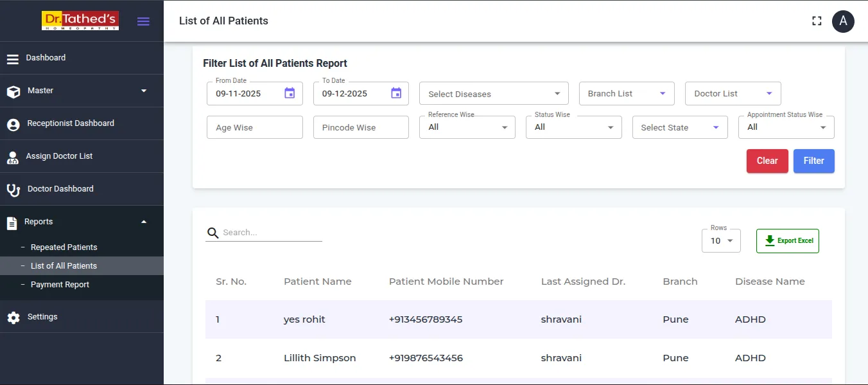Open the Branch List dropdown
Image resolution: width=868 pixels, height=385 pixels.
627,94
